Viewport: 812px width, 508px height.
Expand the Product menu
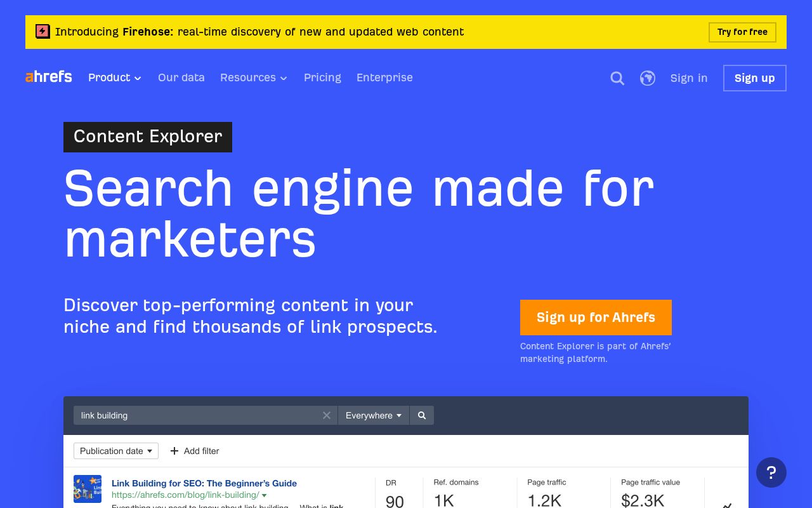pos(115,77)
